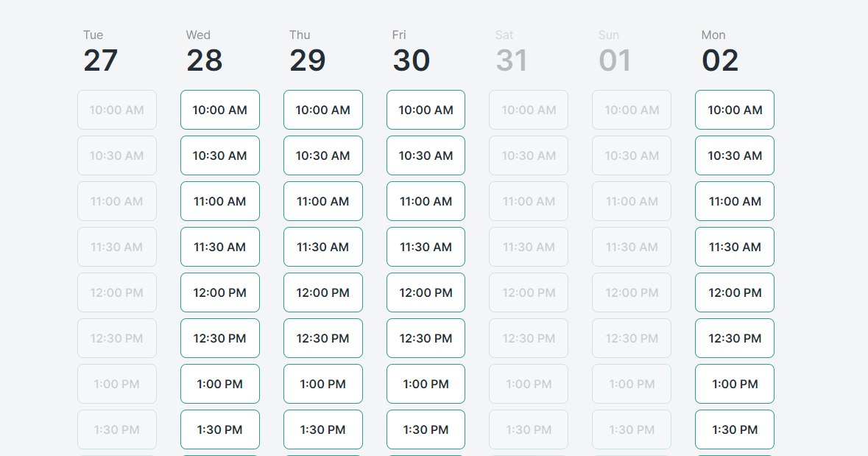Image resolution: width=868 pixels, height=456 pixels.
Task: Choose Thursday 29 at 1:00 PM
Action: [x=322, y=384]
